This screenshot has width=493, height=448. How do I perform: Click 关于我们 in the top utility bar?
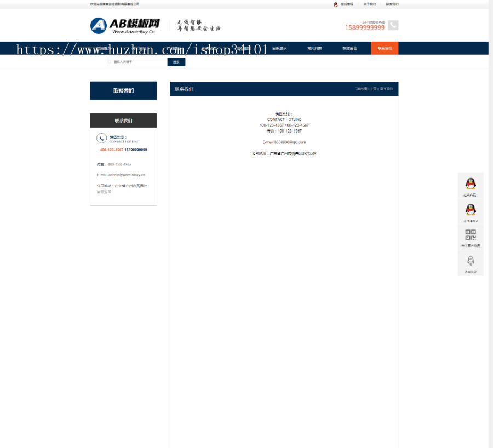pos(370,4)
